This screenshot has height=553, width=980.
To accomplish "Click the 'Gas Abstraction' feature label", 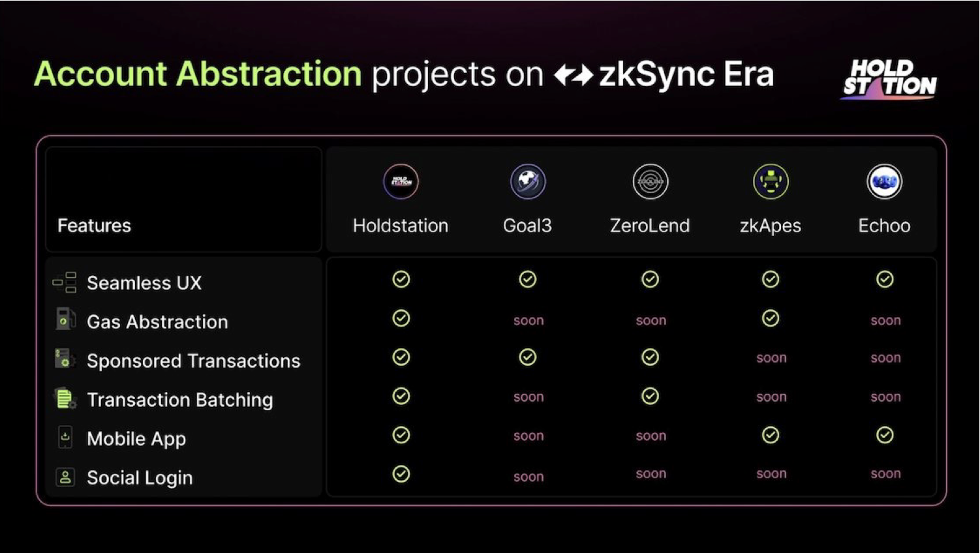I will 157,322.
